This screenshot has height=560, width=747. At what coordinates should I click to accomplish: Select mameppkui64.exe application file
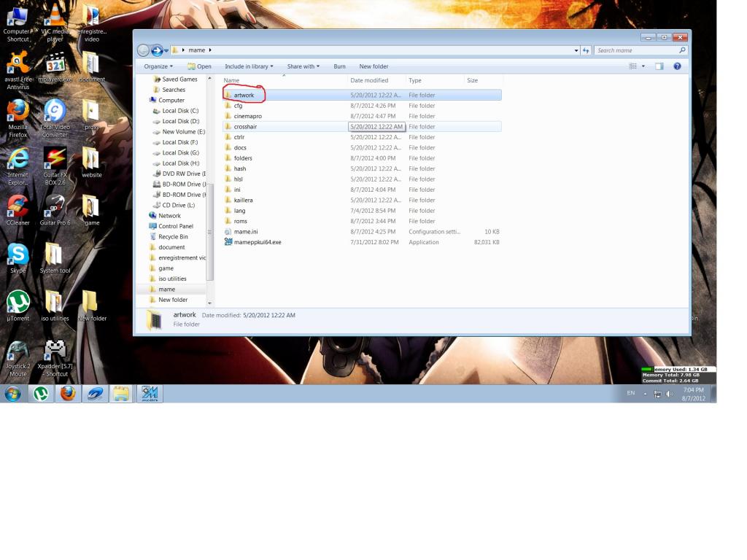[x=362, y=242]
